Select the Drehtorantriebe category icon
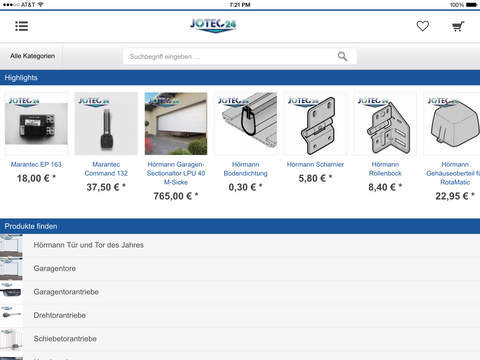This screenshot has width=480, height=360. [x=11, y=315]
